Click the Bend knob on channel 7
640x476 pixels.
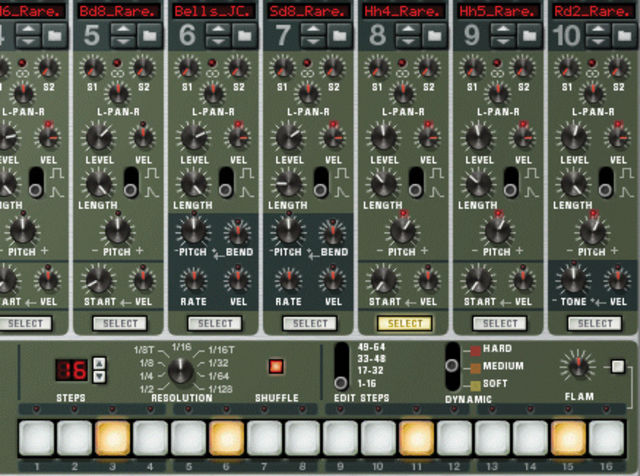(333, 233)
